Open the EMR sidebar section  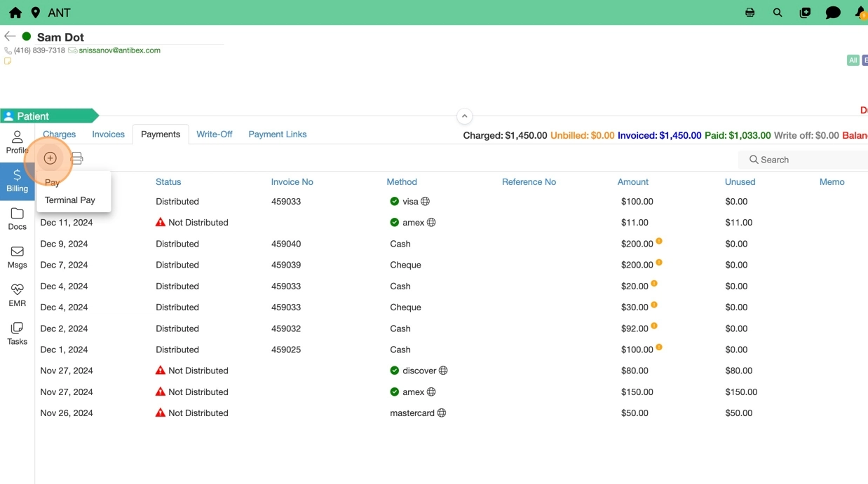pyautogui.click(x=18, y=295)
